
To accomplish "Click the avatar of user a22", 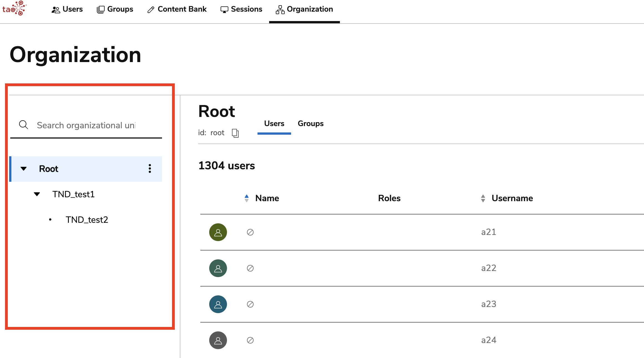I will (218, 268).
